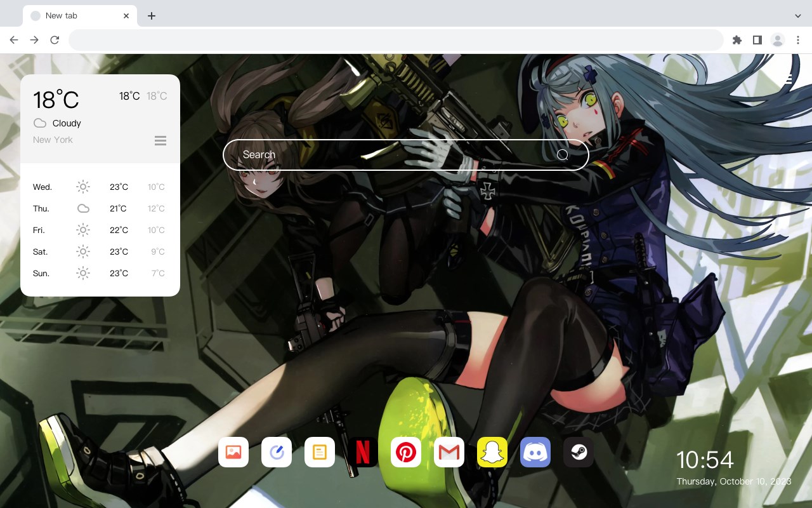The height and width of the screenshot is (508, 812).
Task: Select the New tab tab
Action: [x=80, y=16]
